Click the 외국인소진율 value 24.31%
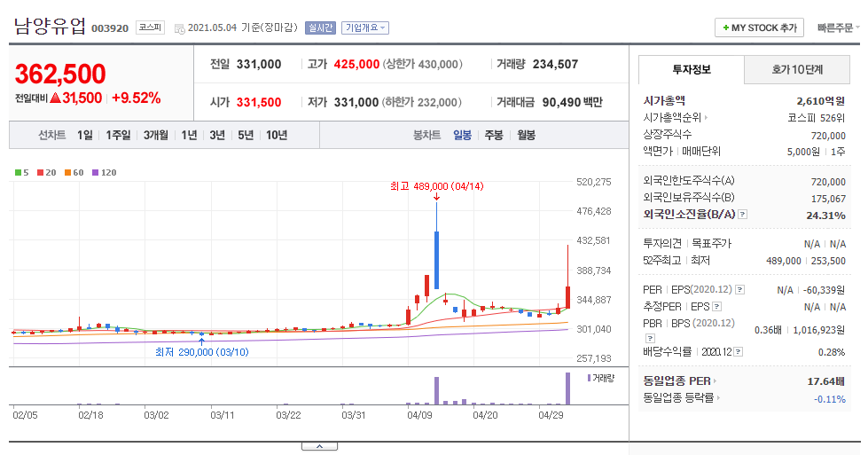Screen dimensions: 868x455 (825, 216)
